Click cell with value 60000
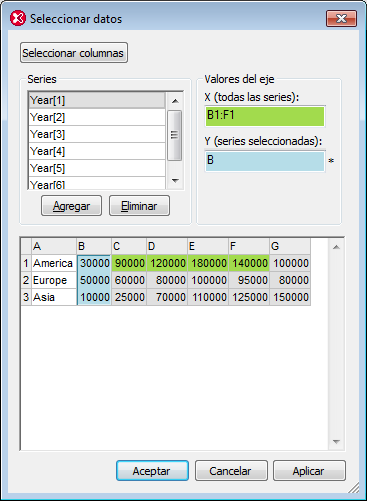The image size is (367, 501). 129,280
